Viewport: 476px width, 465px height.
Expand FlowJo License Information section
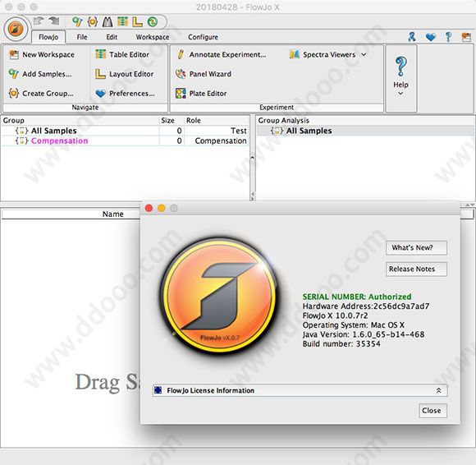(x=300, y=390)
